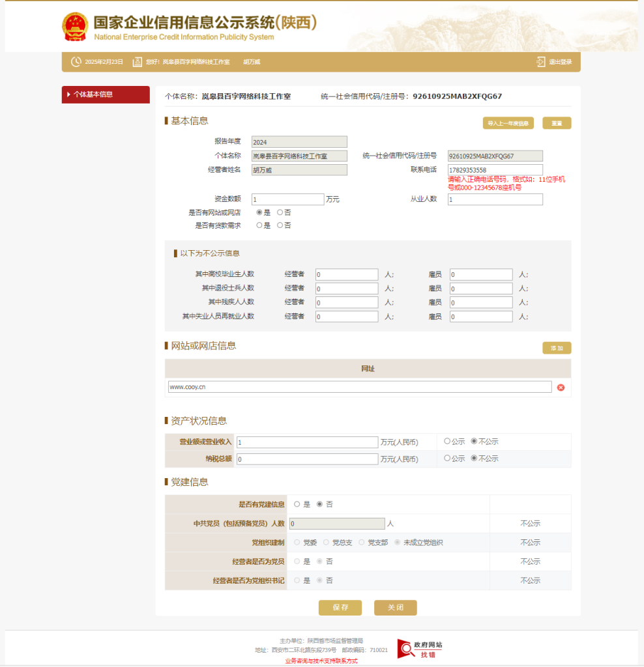
Task: Choose 公示 for 营业额或营业收入
Action: point(447,441)
